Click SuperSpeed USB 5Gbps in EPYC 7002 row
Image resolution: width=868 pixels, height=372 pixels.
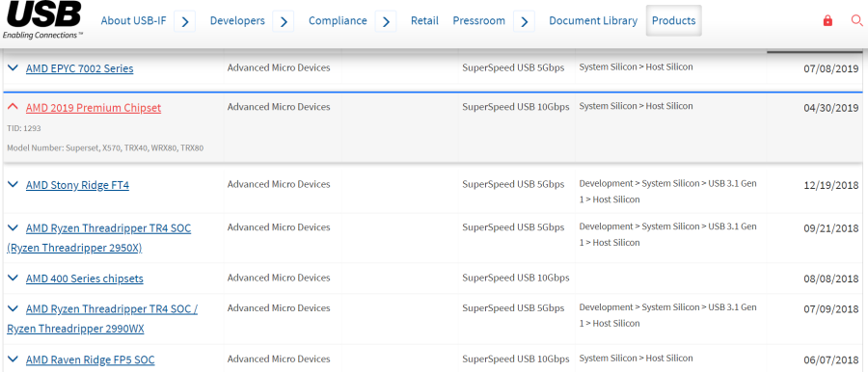513,67
